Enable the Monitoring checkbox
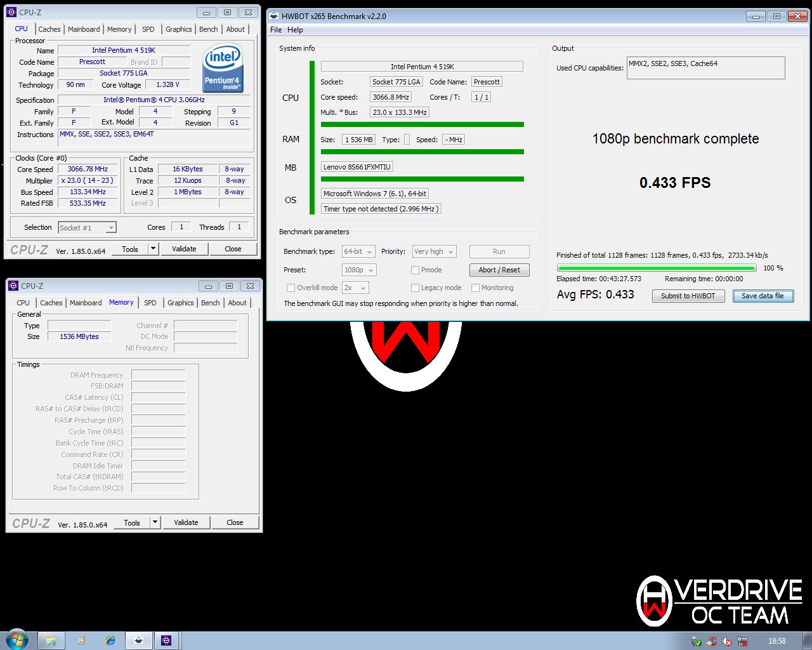Screen dimensions: 812x650 pos(475,288)
